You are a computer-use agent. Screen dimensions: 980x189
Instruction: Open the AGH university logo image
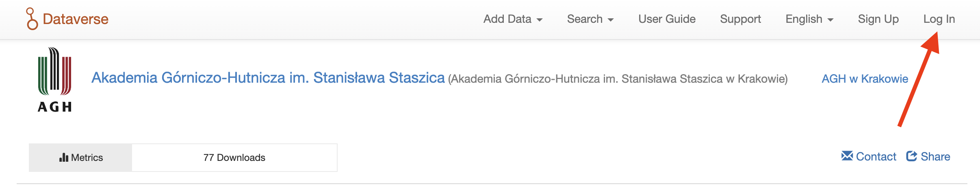pyautogui.click(x=55, y=79)
